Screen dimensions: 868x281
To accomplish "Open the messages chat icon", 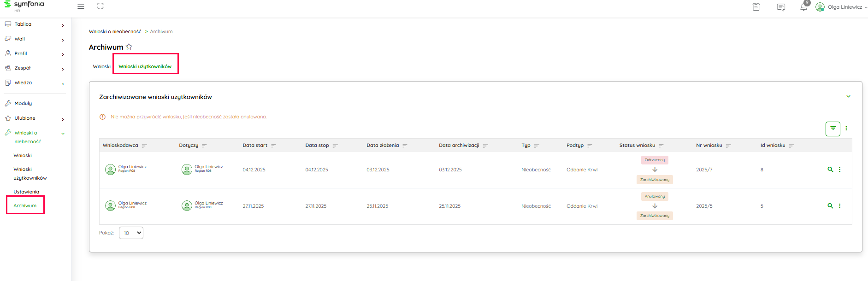I will (x=781, y=7).
